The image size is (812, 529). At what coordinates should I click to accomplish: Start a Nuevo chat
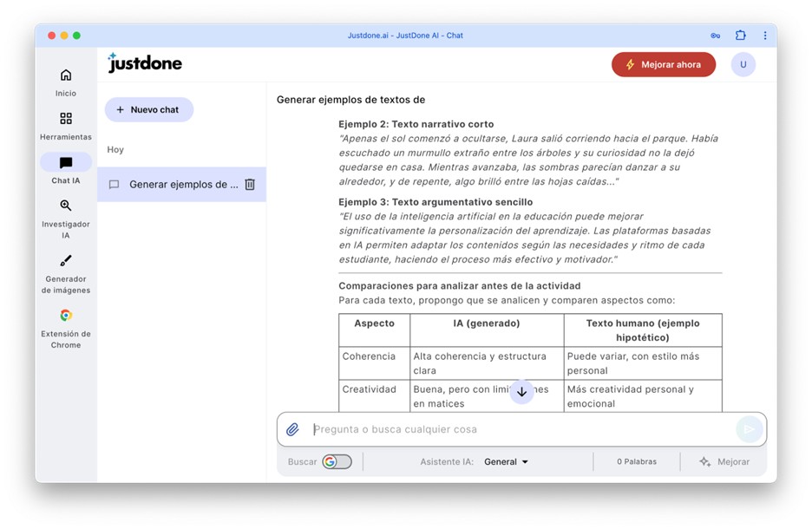click(147, 108)
